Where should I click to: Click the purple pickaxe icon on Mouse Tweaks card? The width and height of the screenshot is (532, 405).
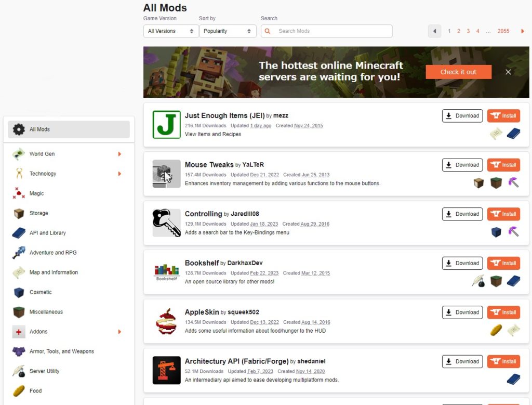[513, 182]
